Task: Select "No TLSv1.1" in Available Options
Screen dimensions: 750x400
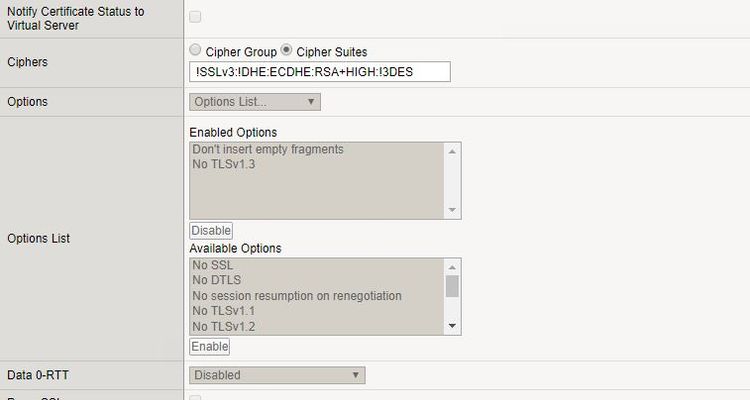Action: pyautogui.click(x=223, y=311)
